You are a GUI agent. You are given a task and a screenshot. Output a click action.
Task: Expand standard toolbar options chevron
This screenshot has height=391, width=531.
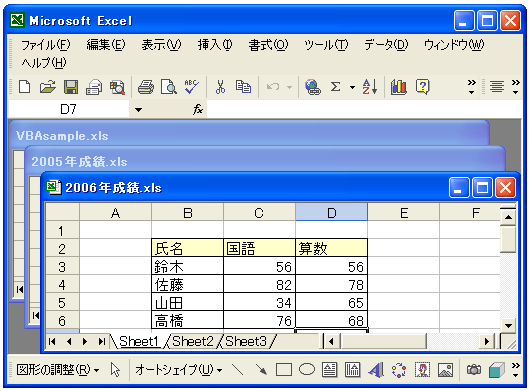point(471,87)
